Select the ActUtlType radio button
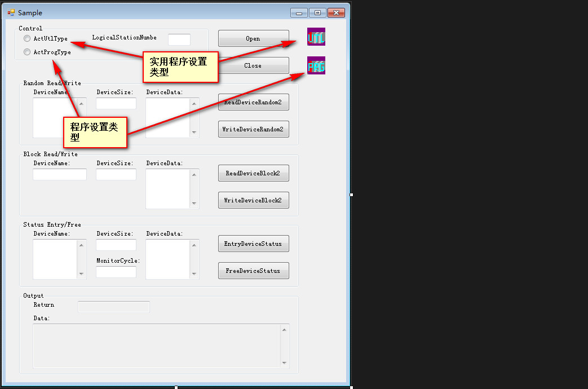 click(27, 39)
